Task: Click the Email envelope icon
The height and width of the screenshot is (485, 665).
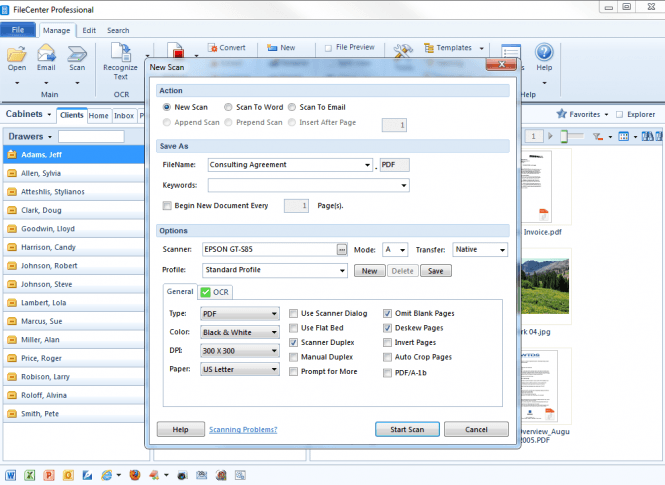Action: click(46, 53)
